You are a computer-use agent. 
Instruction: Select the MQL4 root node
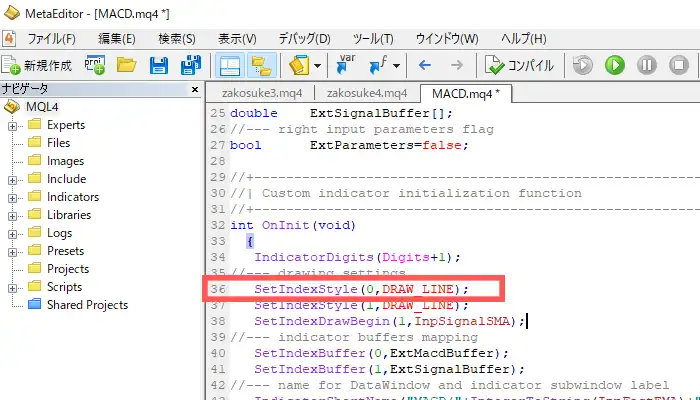42,107
